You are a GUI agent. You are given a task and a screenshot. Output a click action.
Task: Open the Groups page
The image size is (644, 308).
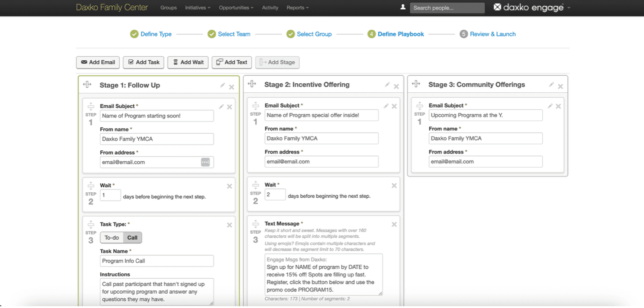coord(168,8)
